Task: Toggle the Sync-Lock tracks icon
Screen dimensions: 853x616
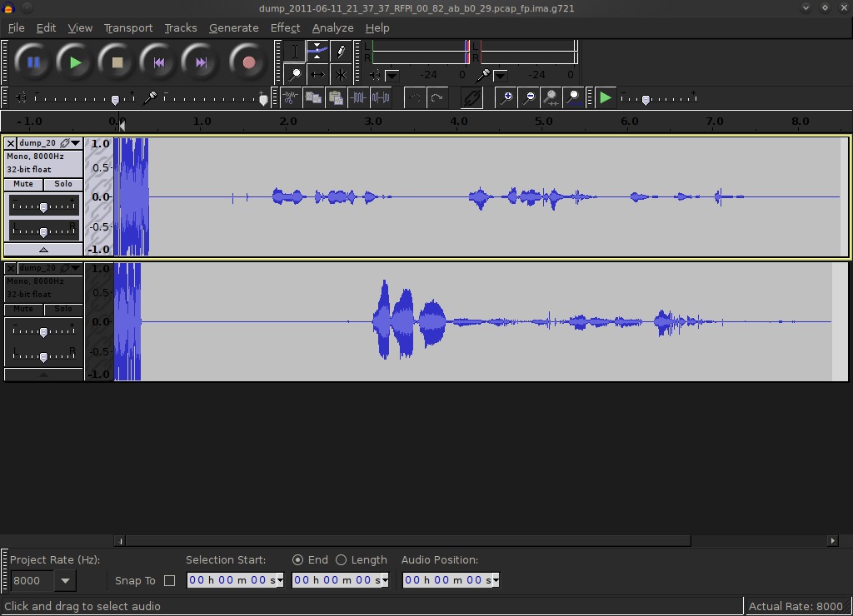Action: (x=471, y=98)
